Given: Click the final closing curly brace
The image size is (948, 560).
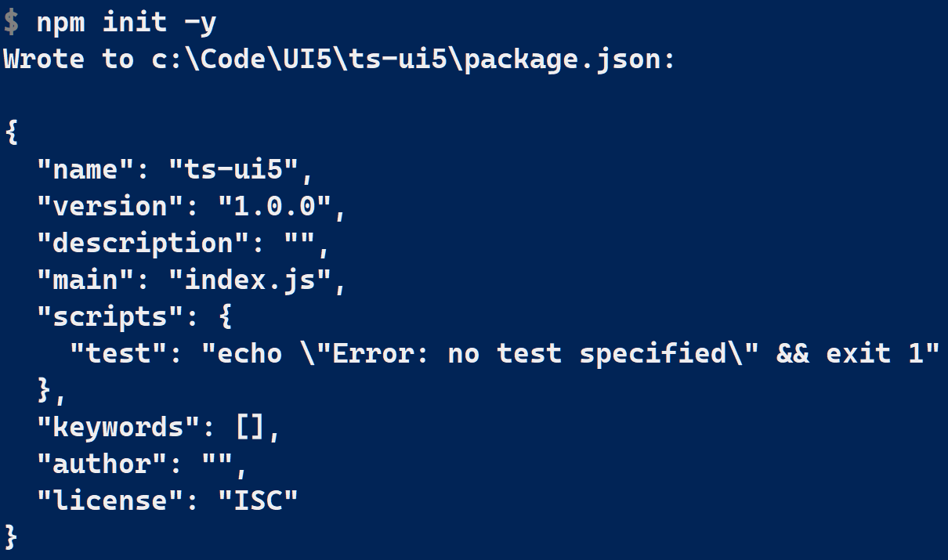Looking at the screenshot, I should [11, 537].
